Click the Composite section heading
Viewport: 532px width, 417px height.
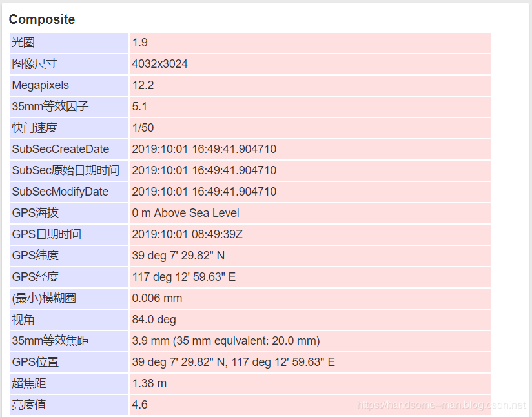pyautogui.click(x=42, y=19)
